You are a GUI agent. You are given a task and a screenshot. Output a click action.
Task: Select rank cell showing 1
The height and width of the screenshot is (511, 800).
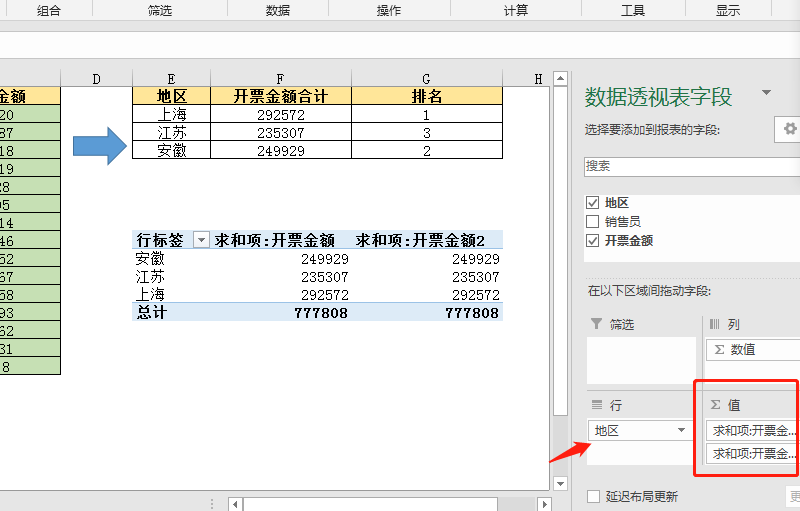coord(427,114)
